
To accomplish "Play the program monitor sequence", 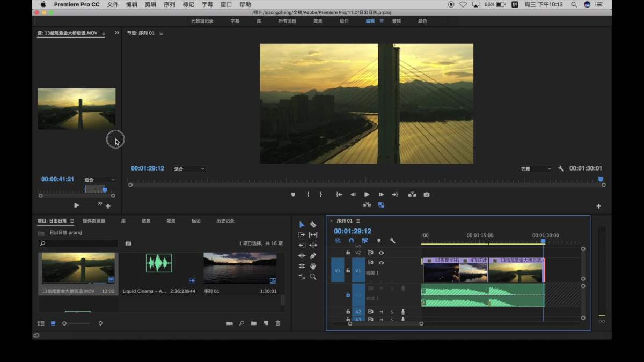I will [367, 195].
